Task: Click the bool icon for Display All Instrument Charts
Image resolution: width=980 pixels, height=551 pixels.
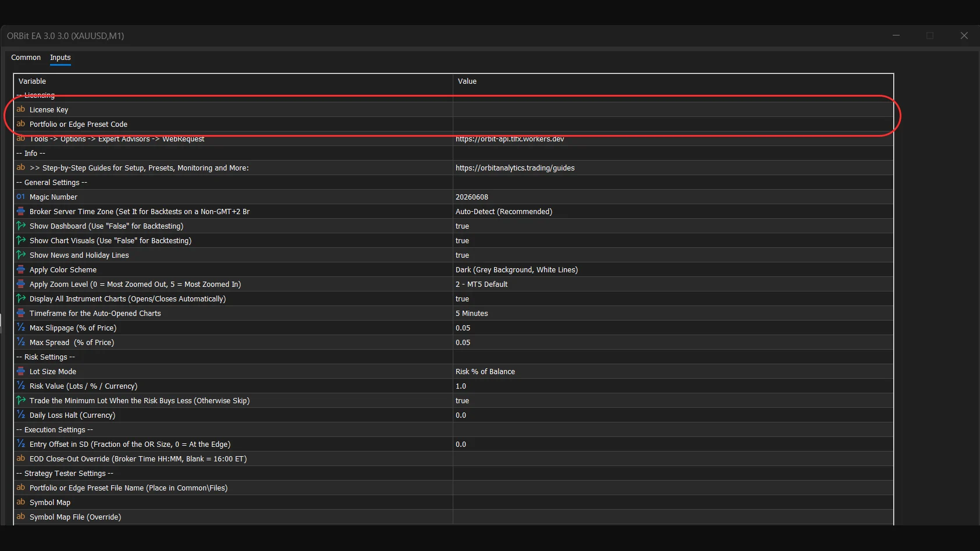Action: (21, 298)
